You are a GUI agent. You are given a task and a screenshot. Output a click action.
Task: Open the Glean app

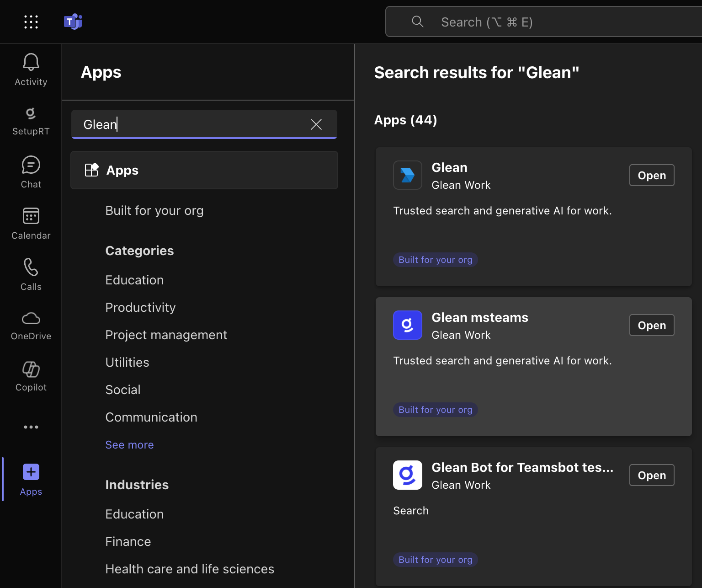click(x=651, y=176)
